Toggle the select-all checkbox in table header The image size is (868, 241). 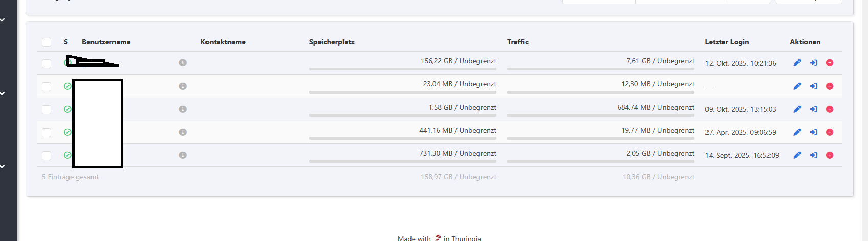(47, 42)
